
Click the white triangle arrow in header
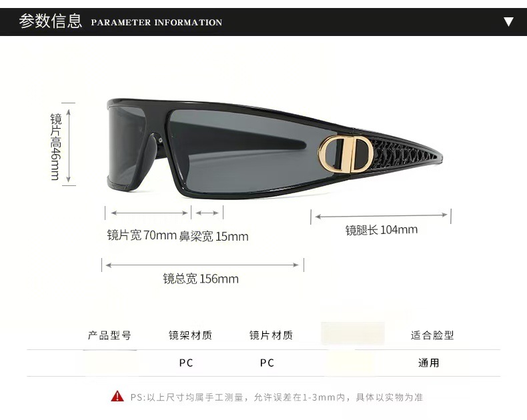click(508, 22)
